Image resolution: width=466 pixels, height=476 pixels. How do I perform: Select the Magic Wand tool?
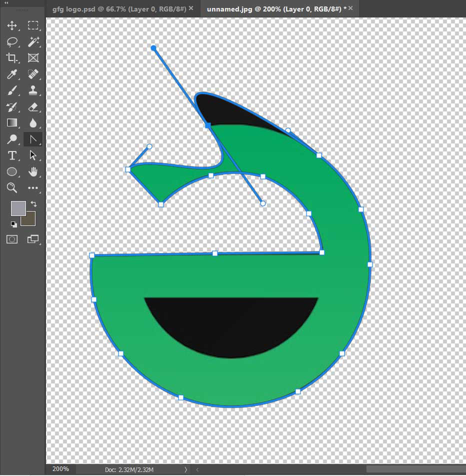click(33, 41)
